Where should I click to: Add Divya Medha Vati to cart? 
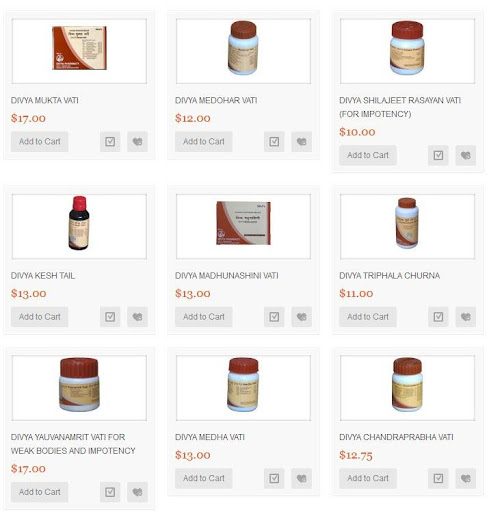click(204, 478)
